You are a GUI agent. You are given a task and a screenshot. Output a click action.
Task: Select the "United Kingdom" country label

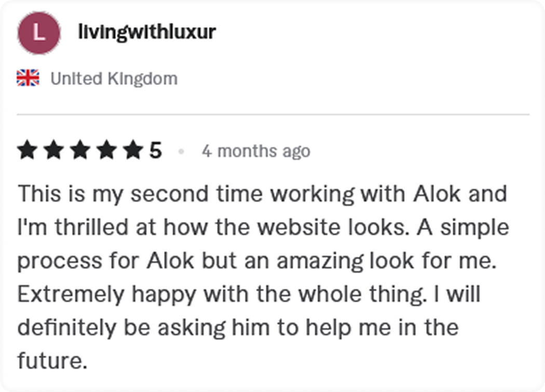click(x=114, y=79)
